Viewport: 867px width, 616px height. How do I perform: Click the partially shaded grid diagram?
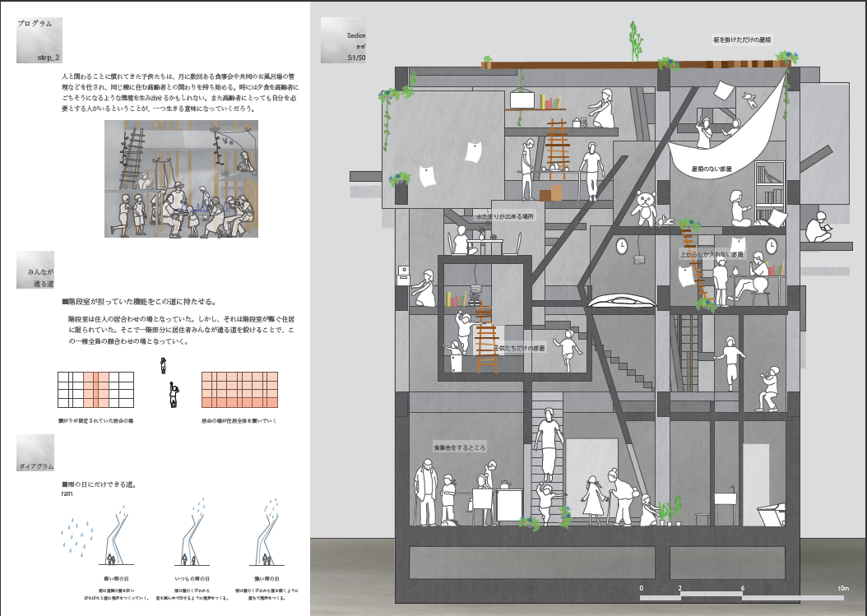(95, 389)
